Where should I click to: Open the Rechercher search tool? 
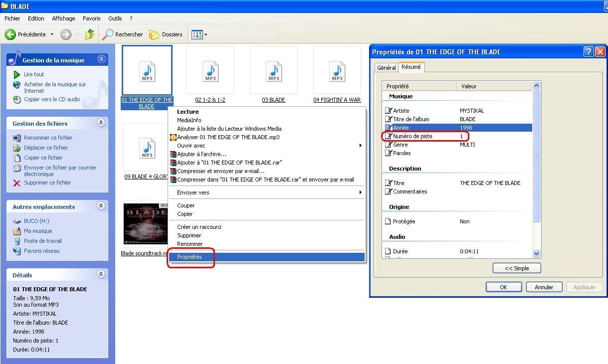point(122,34)
